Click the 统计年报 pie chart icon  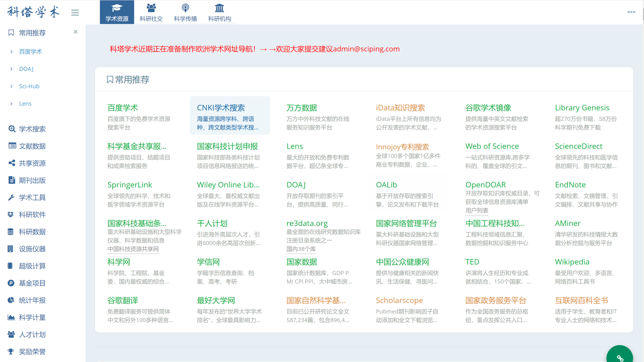click(11, 300)
